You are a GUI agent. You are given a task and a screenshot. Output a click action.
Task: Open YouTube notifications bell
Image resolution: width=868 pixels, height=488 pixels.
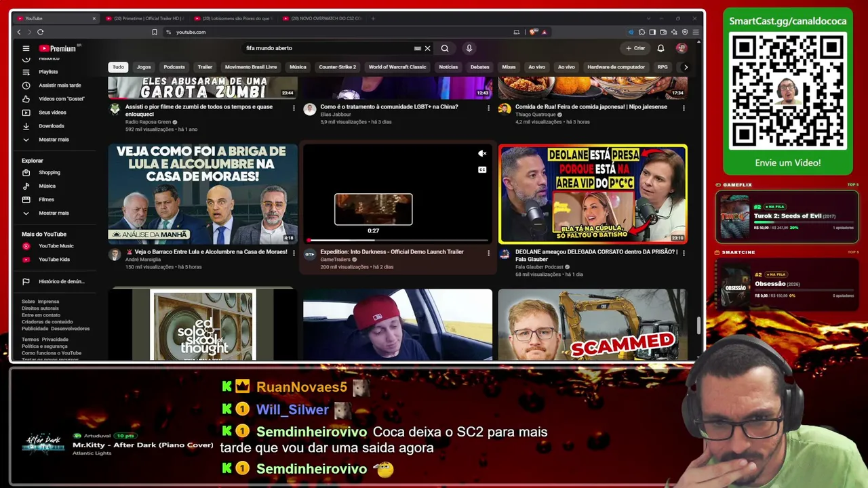pos(660,48)
